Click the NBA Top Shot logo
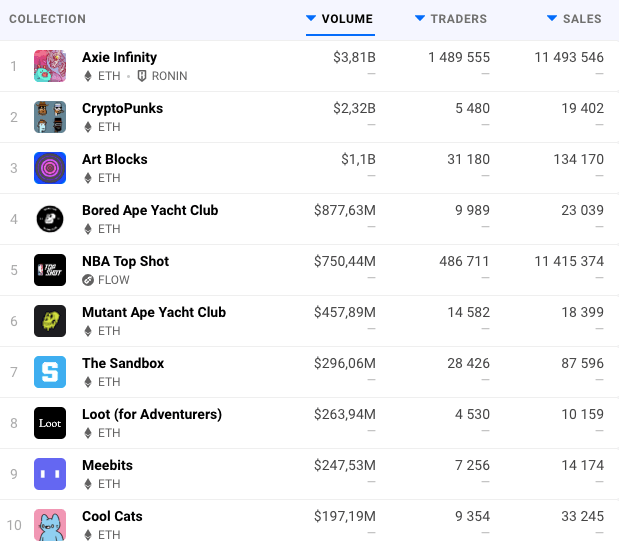The width and height of the screenshot is (619, 544). [x=50, y=270]
